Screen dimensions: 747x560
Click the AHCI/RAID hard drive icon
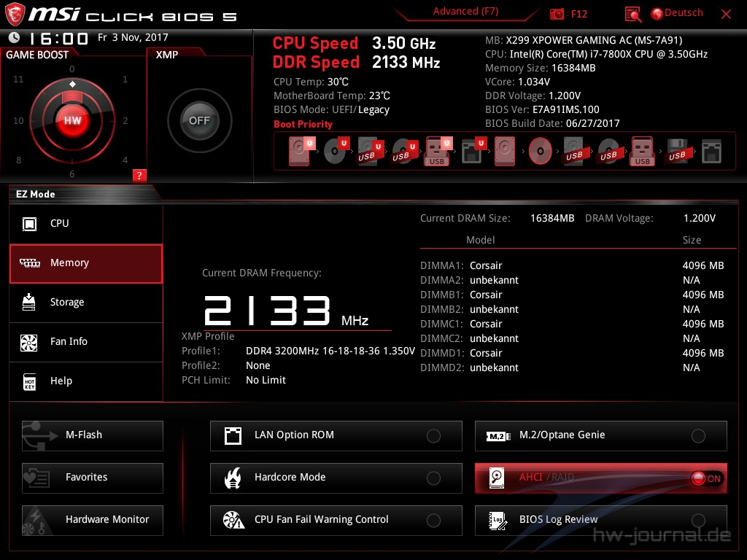pyautogui.click(x=497, y=478)
